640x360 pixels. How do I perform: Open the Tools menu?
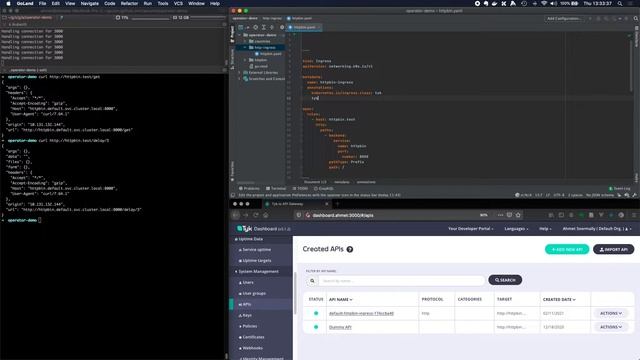pos(163,3)
